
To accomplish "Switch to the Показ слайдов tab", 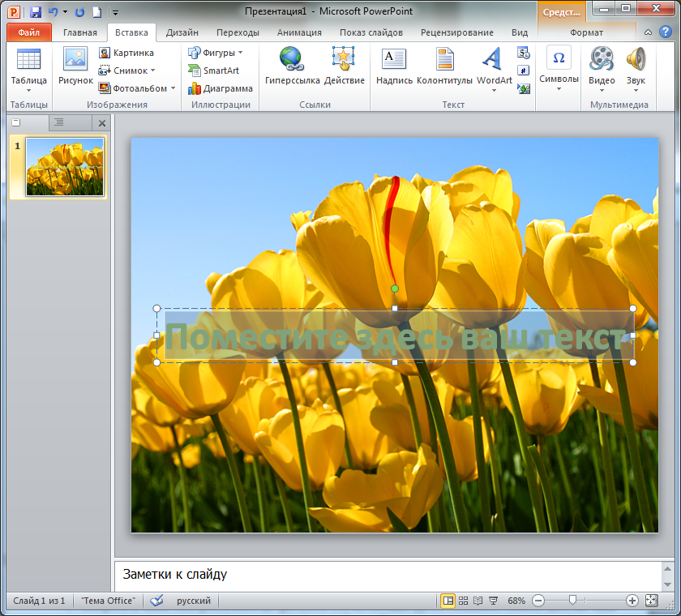I will tap(371, 32).
